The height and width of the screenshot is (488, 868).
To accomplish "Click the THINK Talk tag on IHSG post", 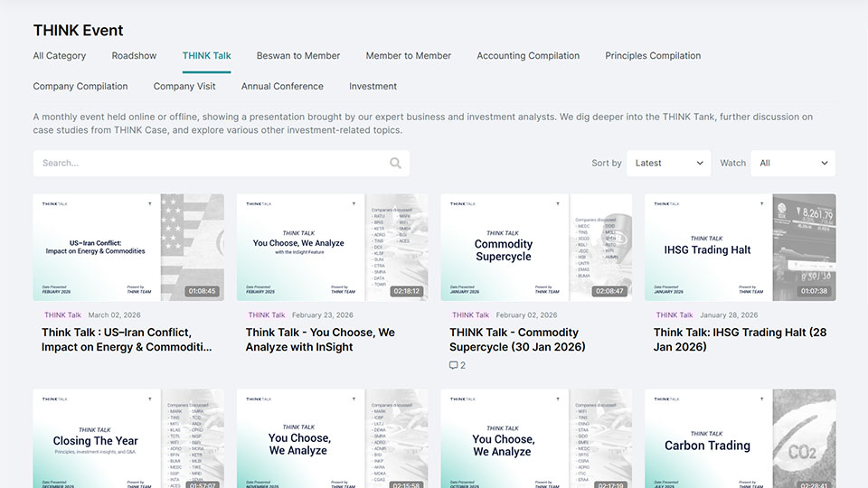I will 674,315.
